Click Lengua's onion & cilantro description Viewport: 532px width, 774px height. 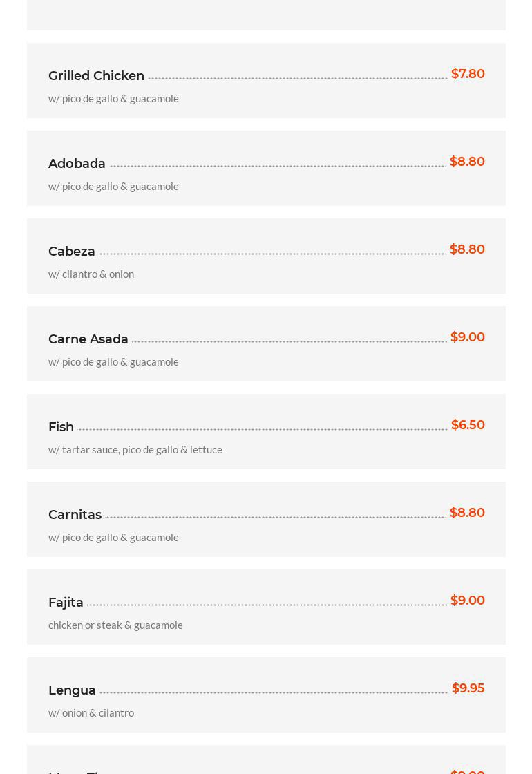pyautogui.click(x=91, y=712)
